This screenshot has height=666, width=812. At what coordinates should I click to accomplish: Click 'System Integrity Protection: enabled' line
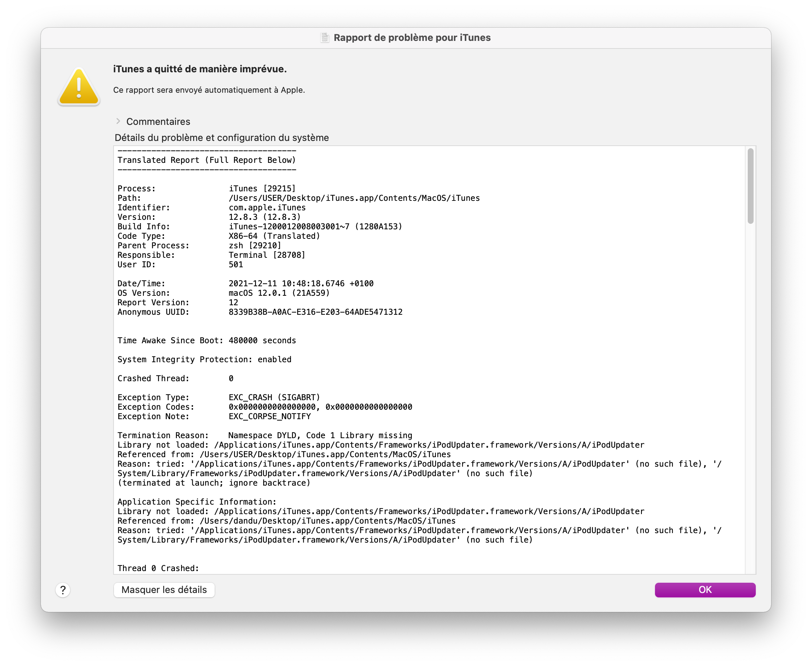click(204, 359)
